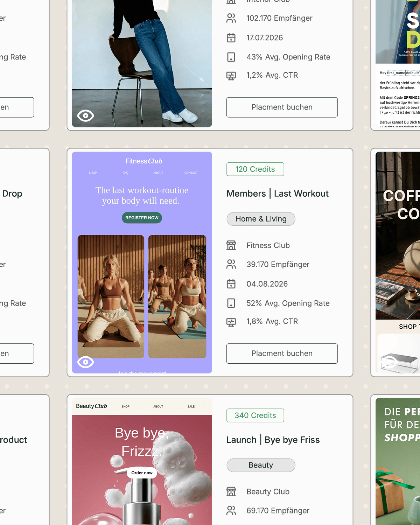420x525 pixels.
Task: Open SHOP in Fitness Club email navigation
Action: 93,173
